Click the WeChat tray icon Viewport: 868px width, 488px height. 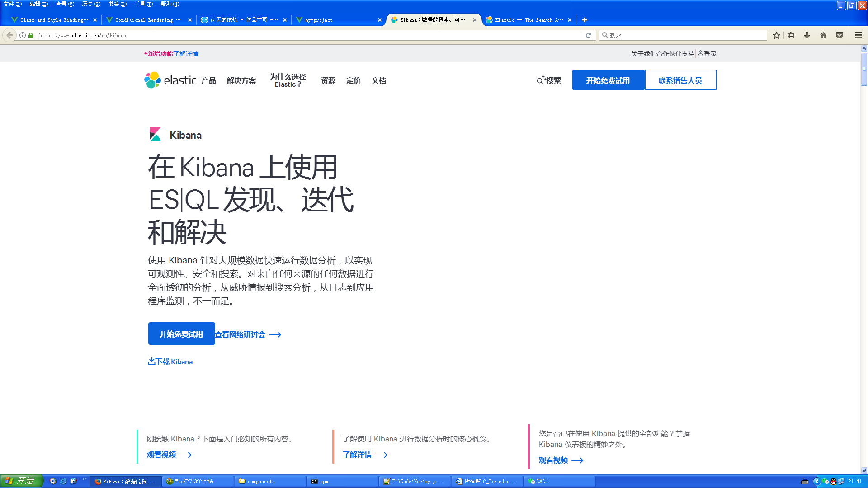[825, 481]
